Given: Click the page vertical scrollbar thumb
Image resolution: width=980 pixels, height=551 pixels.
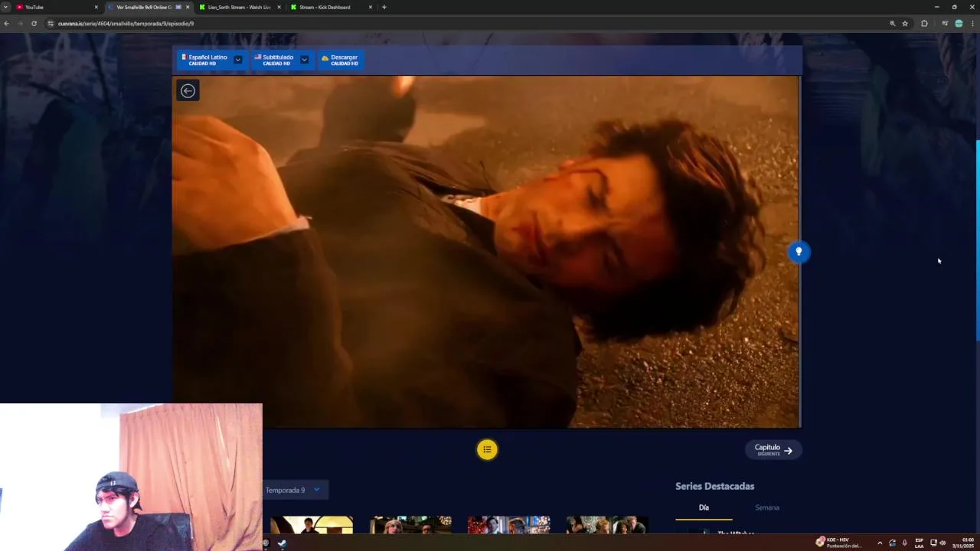Looking at the screenshot, I should click(x=977, y=240).
